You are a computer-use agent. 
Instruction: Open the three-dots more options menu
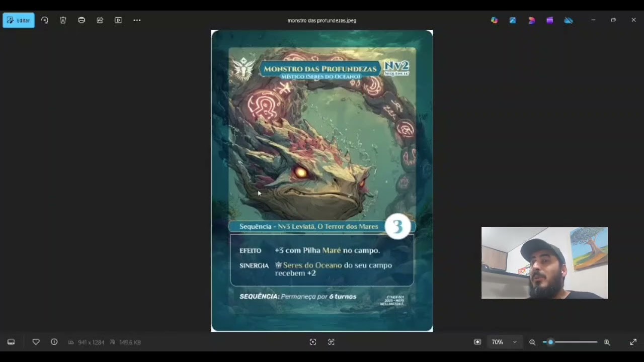point(137,20)
